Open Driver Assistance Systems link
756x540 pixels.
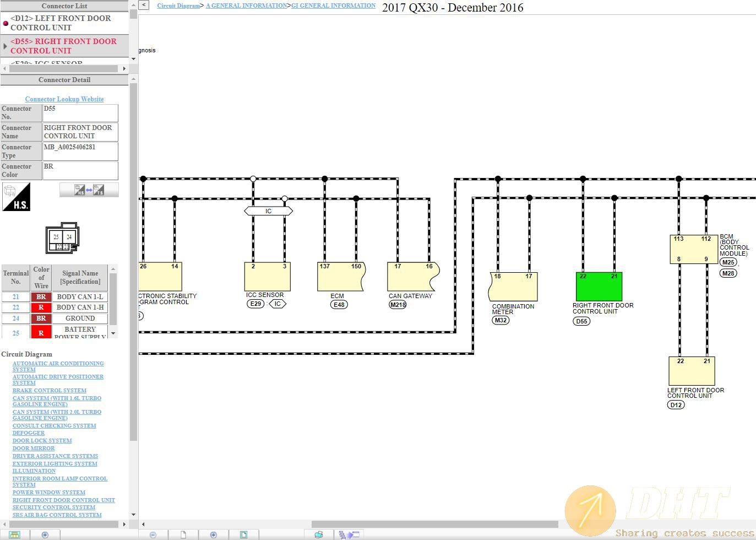pos(55,456)
